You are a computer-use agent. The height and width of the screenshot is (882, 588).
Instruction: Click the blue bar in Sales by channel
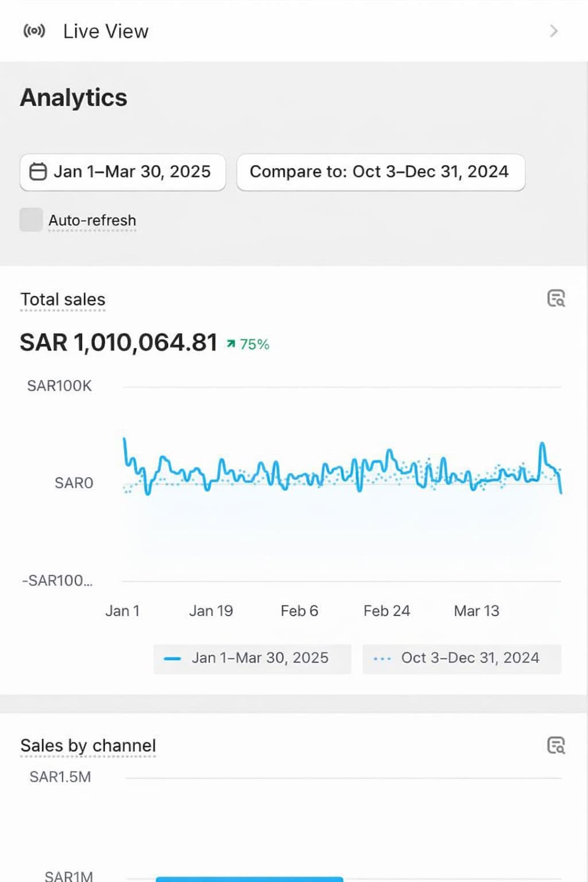249,879
